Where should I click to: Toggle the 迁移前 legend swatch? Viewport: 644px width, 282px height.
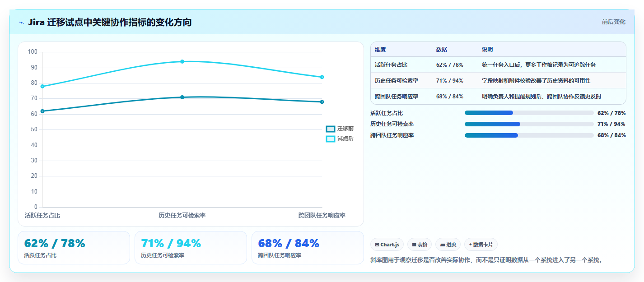point(331,129)
